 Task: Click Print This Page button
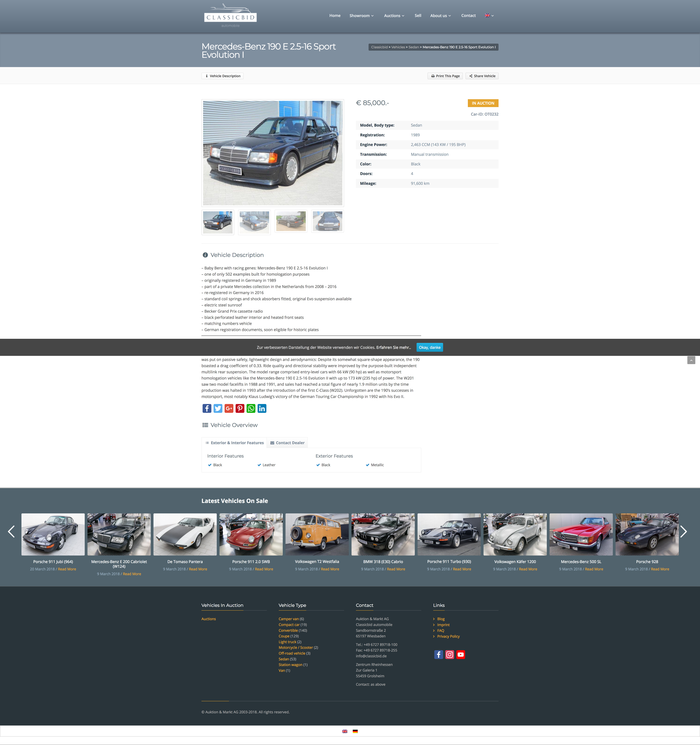(445, 76)
